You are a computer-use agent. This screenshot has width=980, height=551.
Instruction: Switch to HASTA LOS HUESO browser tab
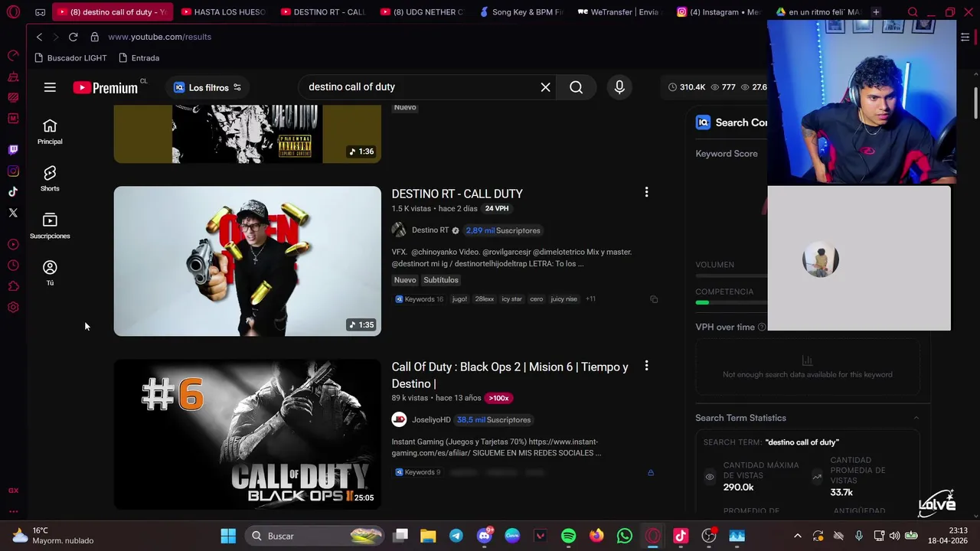[223, 12]
